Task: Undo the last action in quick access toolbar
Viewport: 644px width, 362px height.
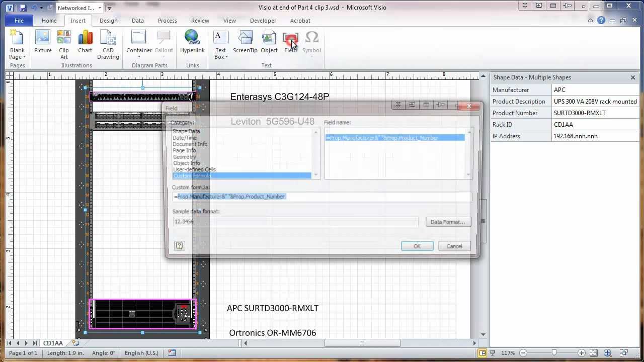Action: click(x=34, y=8)
